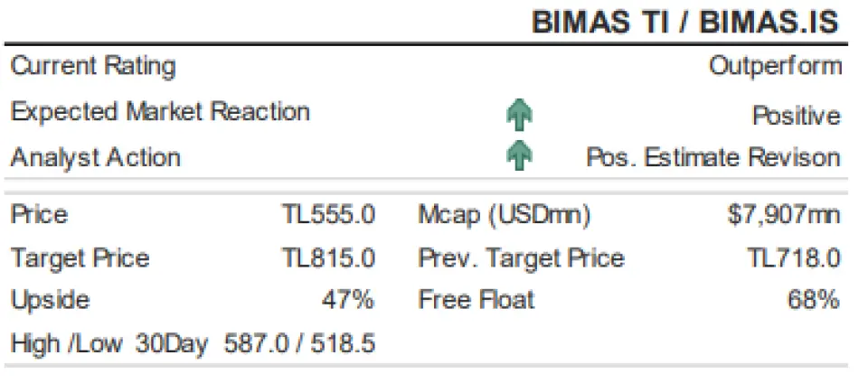
Task: Select the Expected Market Reaction label
Action: pos(160,112)
